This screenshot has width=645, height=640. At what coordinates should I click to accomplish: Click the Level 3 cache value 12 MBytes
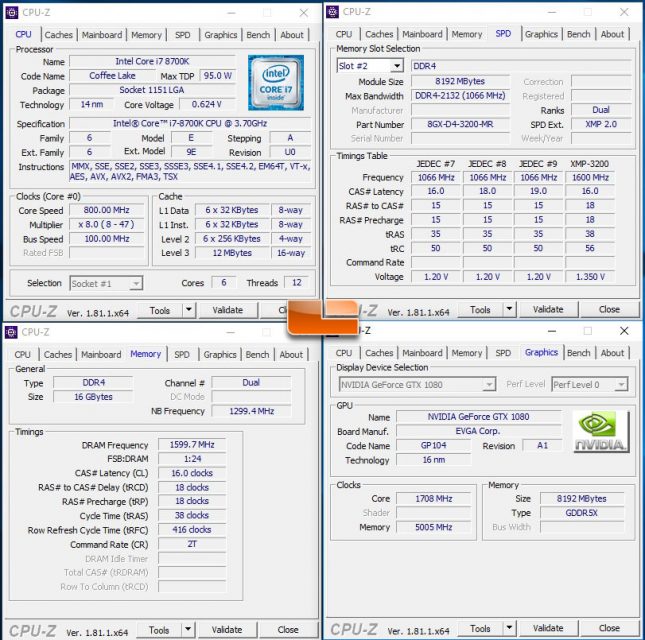click(x=232, y=253)
